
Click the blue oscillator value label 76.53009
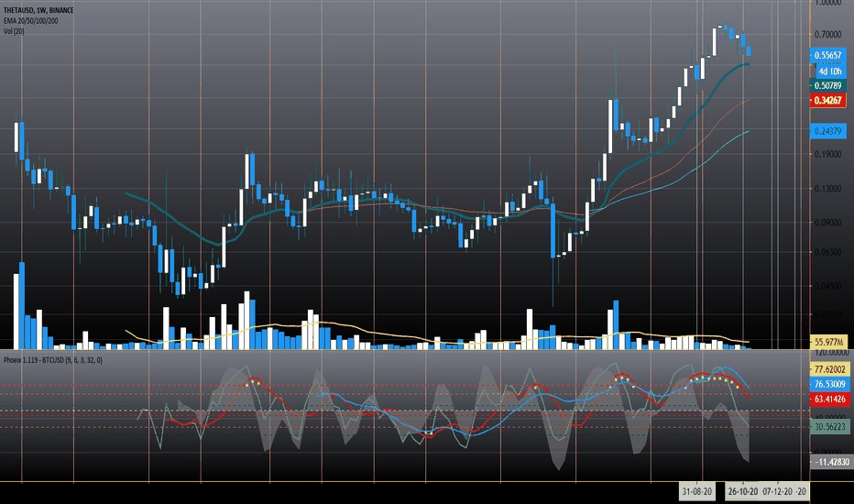pyautogui.click(x=829, y=384)
